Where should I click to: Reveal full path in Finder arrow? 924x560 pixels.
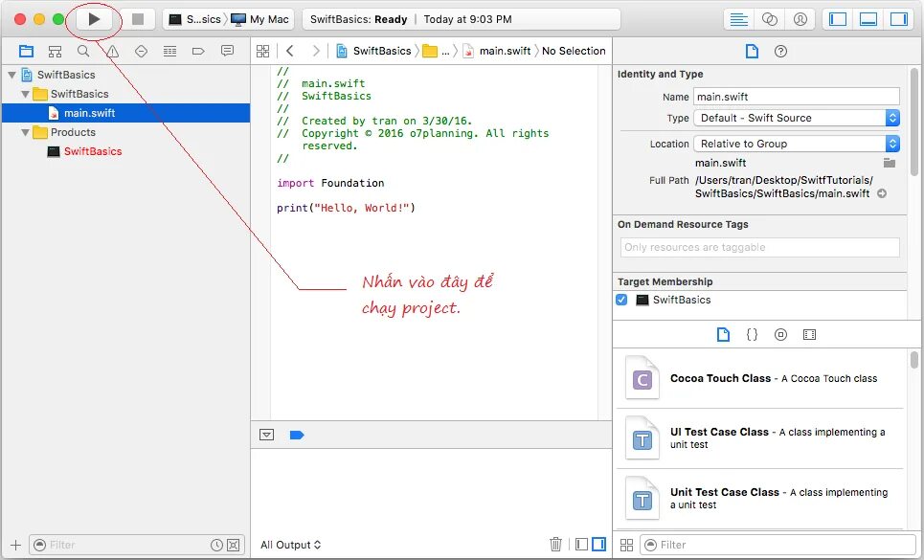(882, 193)
